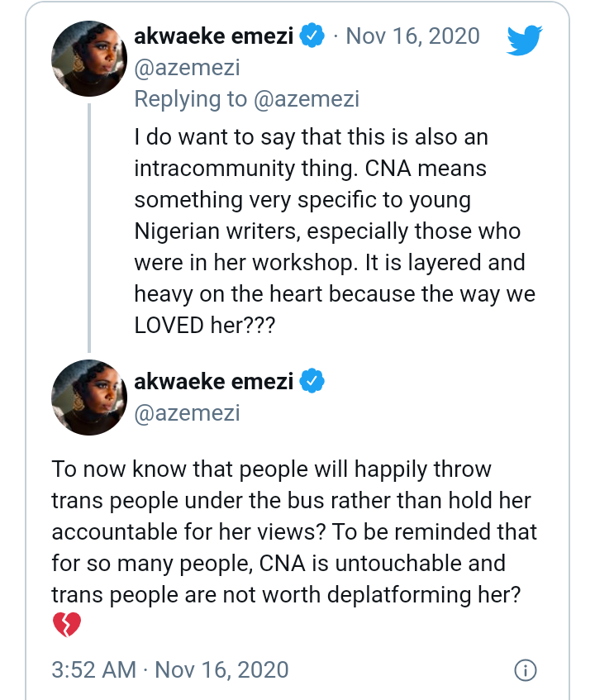Image resolution: width=595 pixels, height=700 pixels.
Task: Click the verified badge beside the dated name
Action: (312, 36)
